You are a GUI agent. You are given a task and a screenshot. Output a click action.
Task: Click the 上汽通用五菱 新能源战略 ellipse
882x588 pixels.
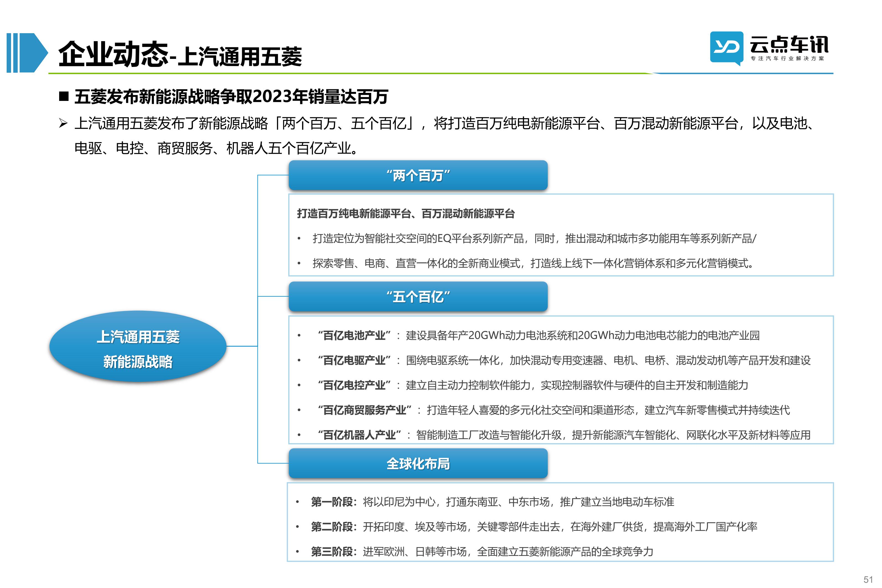tap(138, 346)
